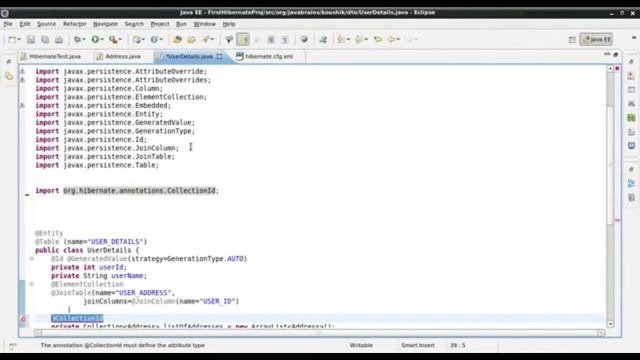The width and height of the screenshot is (640, 360).
Task: Close the UserDetails.java editor tab
Action: (x=220, y=56)
